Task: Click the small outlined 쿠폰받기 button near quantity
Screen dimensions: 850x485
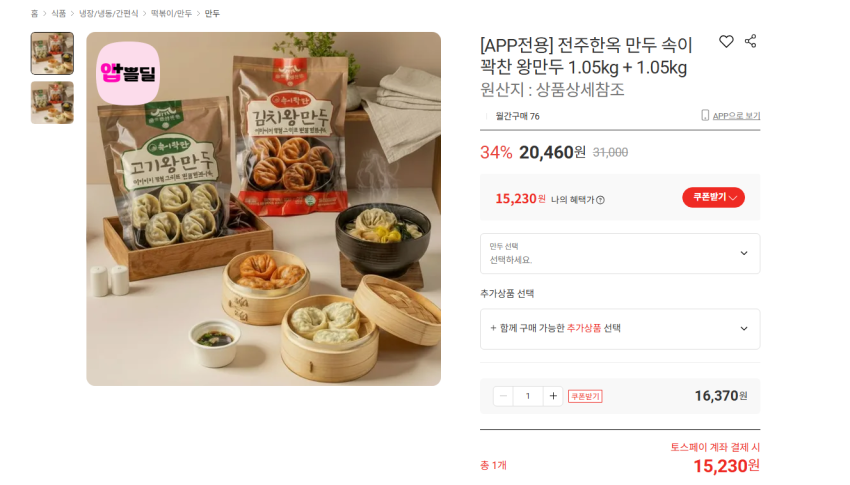Action: [x=585, y=397]
